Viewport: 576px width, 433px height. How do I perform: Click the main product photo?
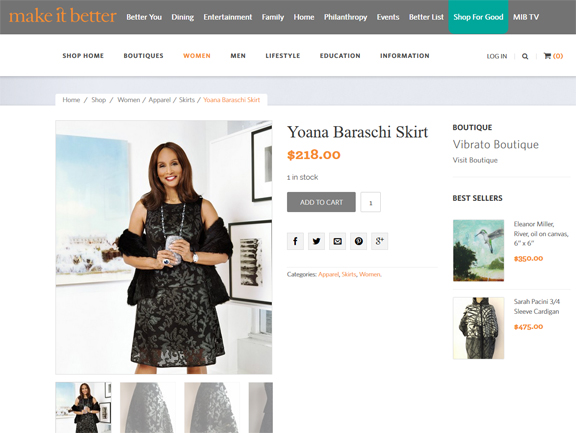tap(164, 247)
